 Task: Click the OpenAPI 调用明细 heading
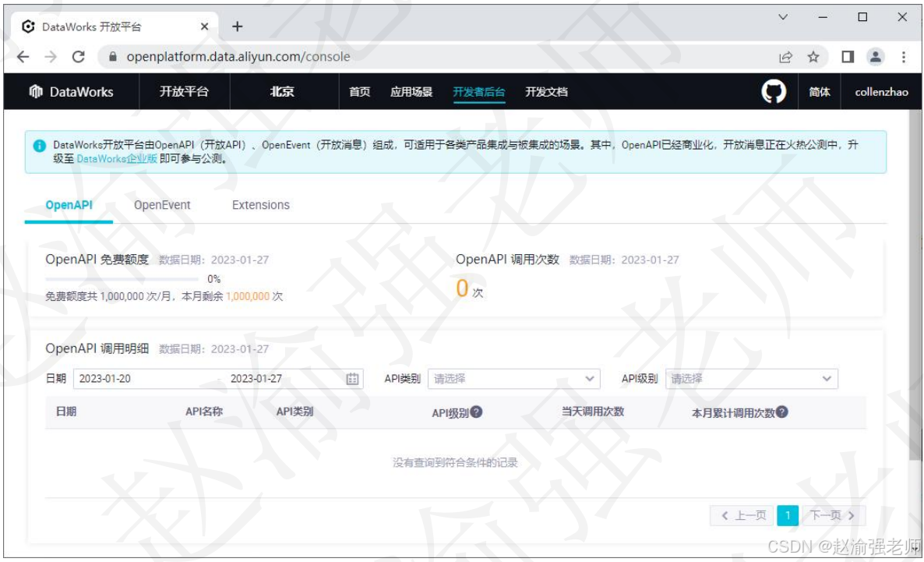97,348
